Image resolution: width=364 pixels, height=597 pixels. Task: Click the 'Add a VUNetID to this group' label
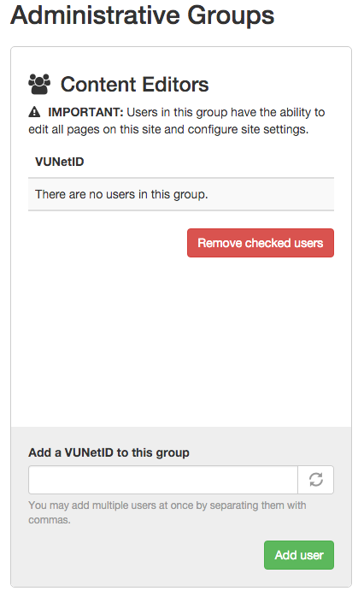coord(109,452)
